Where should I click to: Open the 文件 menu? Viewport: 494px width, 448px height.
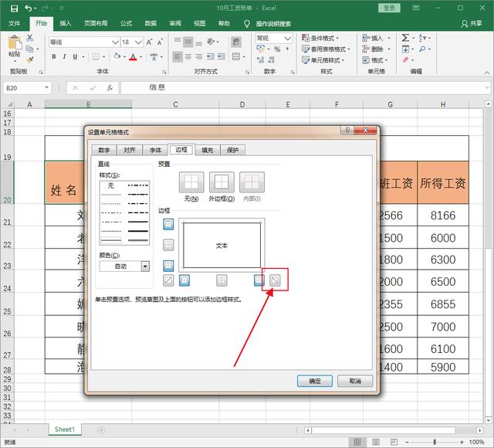(x=14, y=23)
